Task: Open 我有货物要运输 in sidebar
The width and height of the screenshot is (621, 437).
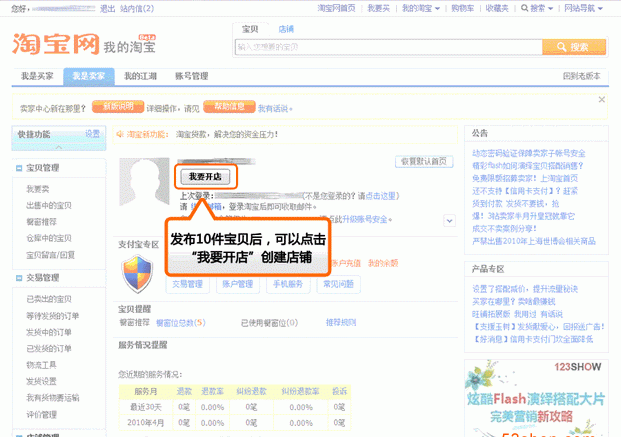Action: (x=53, y=398)
